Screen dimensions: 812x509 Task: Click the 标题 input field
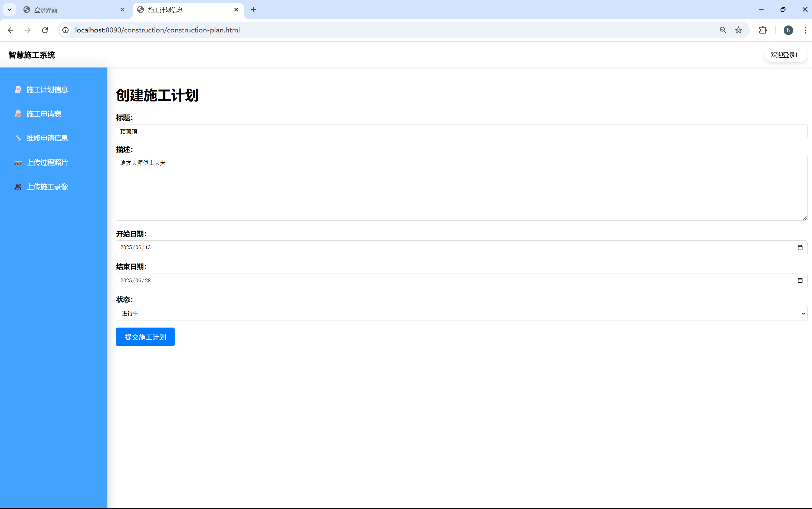click(461, 131)
